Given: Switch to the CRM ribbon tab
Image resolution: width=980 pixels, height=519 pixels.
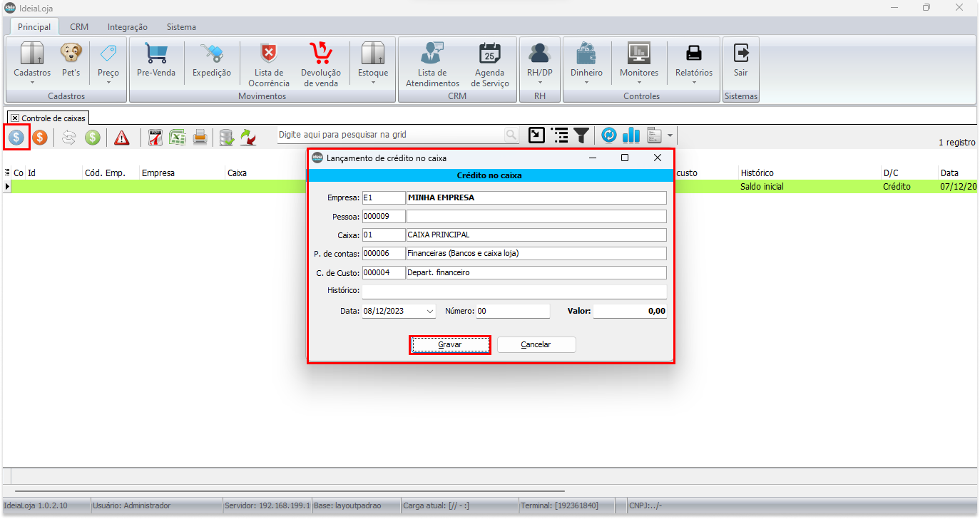Looking at the screenshot, I should tap(79, 27).
